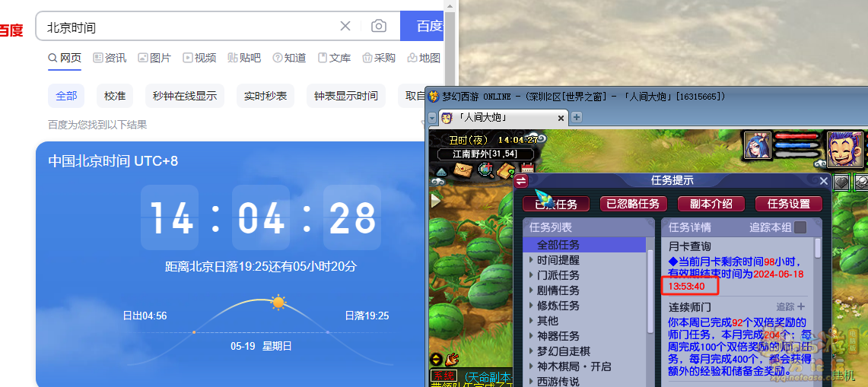Toggle the 追踪本组 checkbox
Screen dimensions: 868x387
click(800, 227)
